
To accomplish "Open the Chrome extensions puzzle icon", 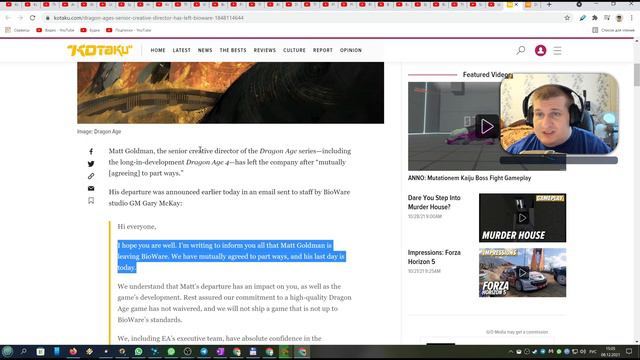I will [595, 18].
